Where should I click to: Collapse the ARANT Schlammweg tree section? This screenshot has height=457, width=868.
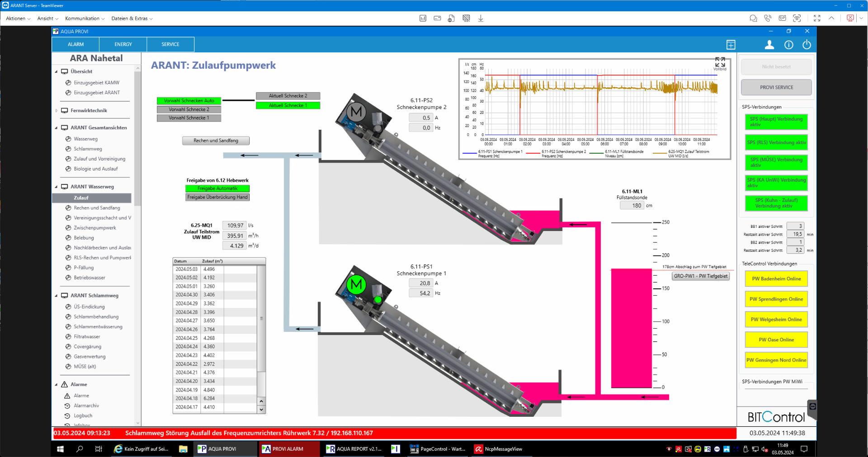coord(57,296)
